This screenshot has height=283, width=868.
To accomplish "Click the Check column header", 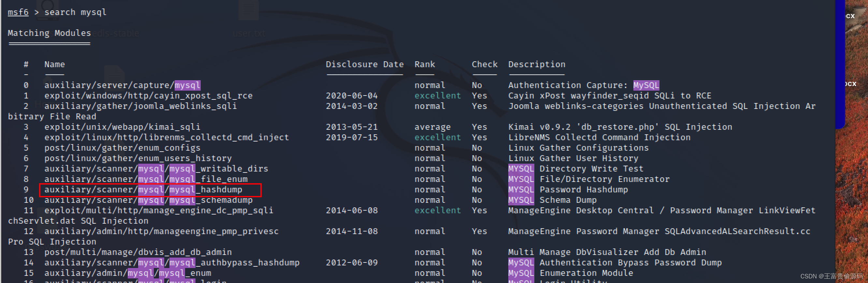I will 485,65.
